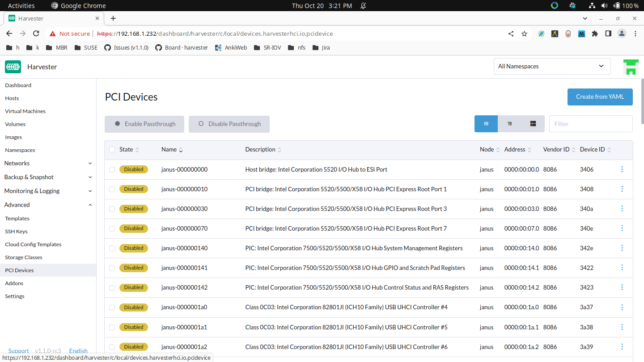644x362 pixels.
Task: Tick the checkbox for janus-000000010
Action: [x=112, y=189]
